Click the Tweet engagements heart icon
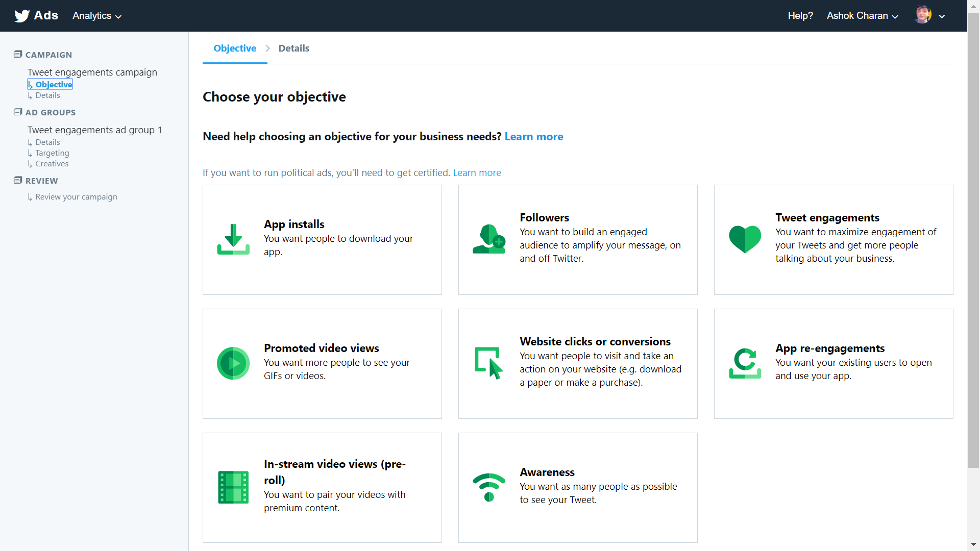Viewport: 980px width, 551px height. [x=745, y=239]
